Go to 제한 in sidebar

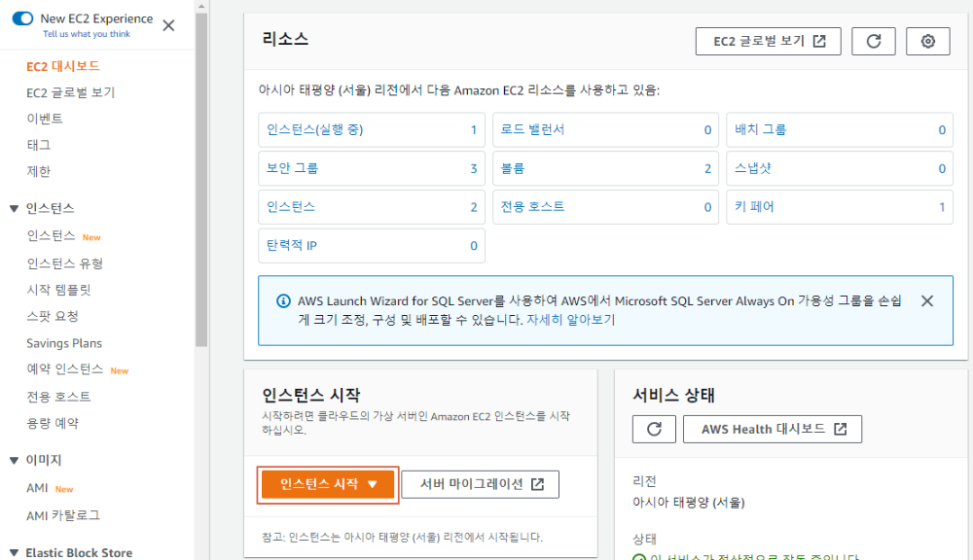39,171
